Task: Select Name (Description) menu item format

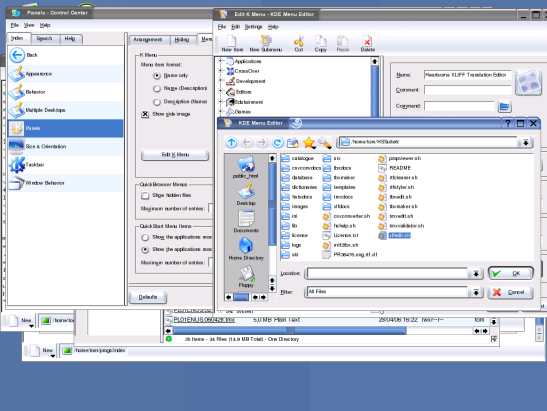Action: tap(157, 89)
